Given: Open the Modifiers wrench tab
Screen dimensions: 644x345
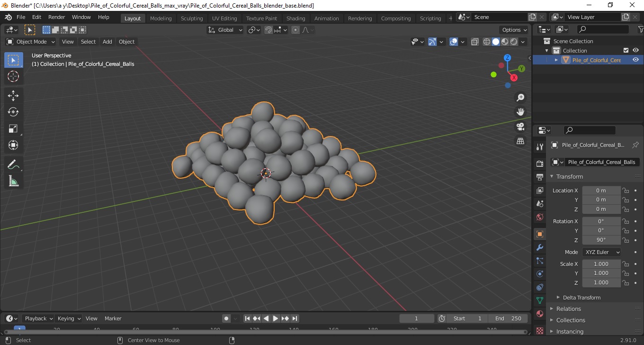Looking at the screenshot, I should 539,247.
